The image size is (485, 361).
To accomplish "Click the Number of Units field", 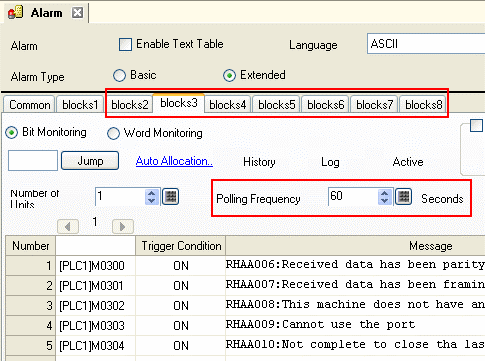I will tap(121, 197).
